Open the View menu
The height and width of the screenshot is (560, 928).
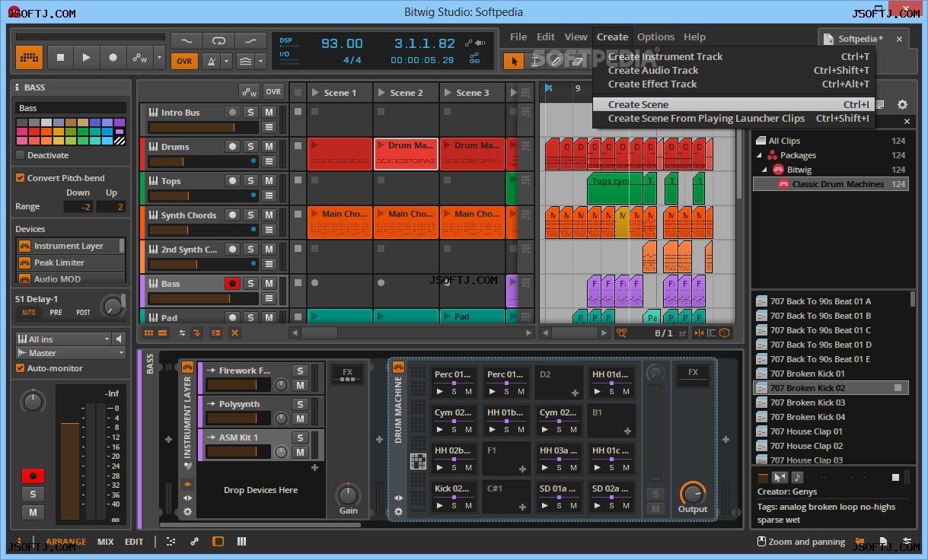pyautogui.click(x=576, y=37)
